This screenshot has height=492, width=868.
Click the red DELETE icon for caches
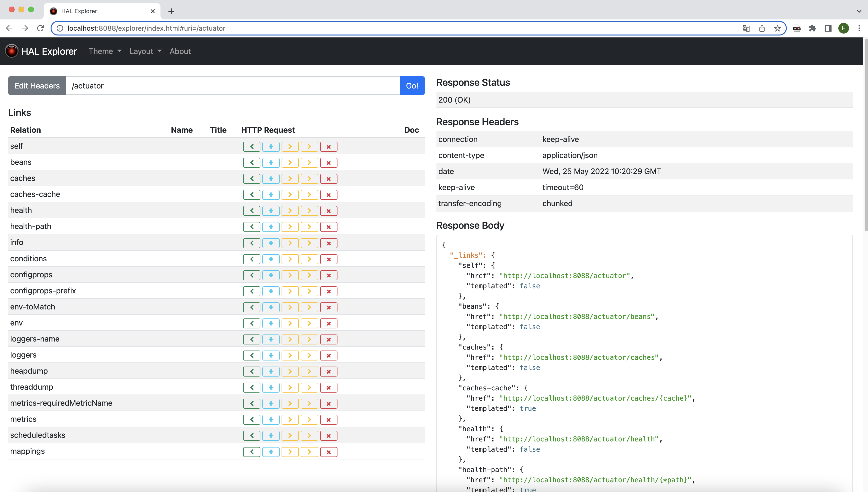328,179
